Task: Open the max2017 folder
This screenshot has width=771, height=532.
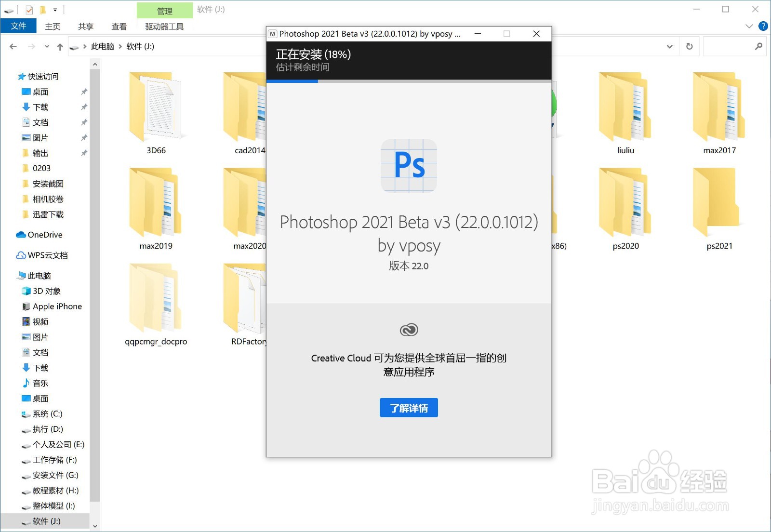Action: pos(719,114)
